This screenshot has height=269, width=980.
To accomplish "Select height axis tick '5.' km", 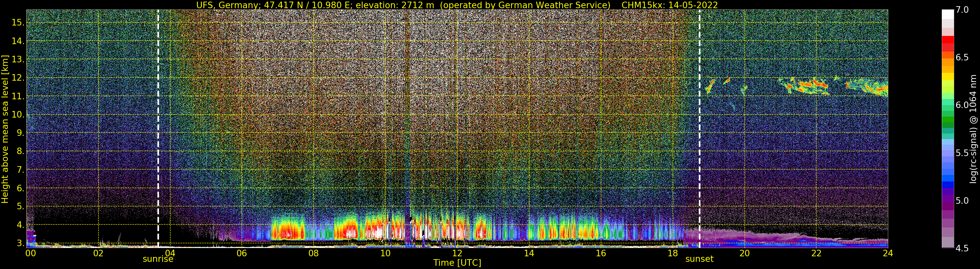I will point(21,207).
